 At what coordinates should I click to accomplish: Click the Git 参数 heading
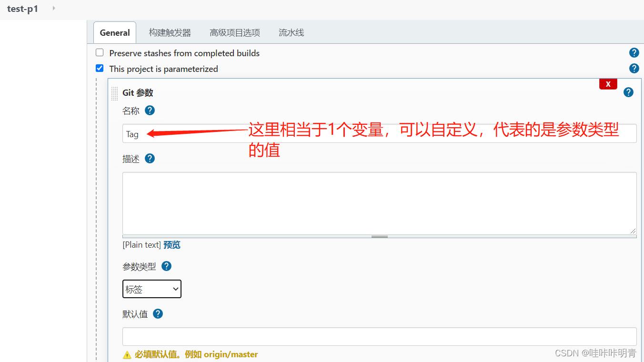tap(138, 93)
